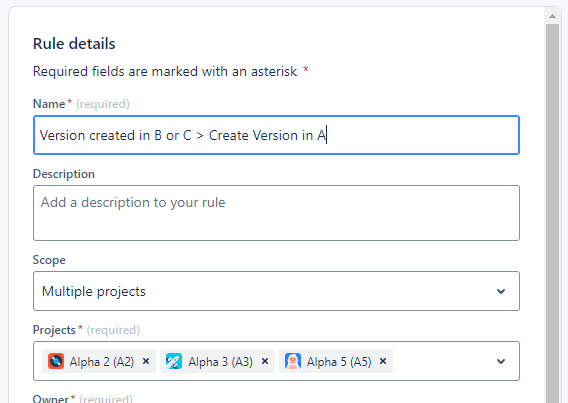Screen dimensions: 568x403
Task: Click the Alpha 5 (A5) project tag
Action: [x=336, y=361]
